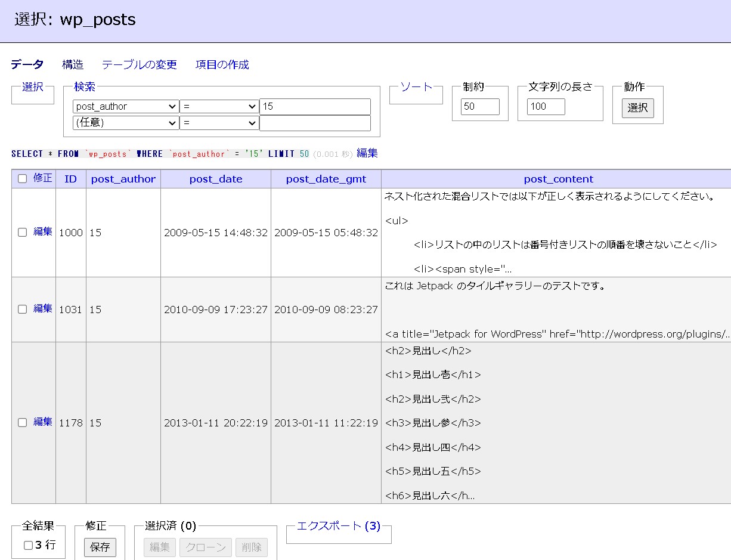
Task: Open the テーブルの変更 tab
Action: pos(139,64)
